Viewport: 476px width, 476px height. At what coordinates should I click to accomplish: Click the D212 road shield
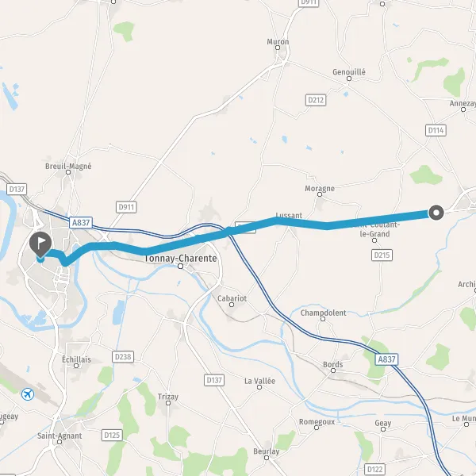(316, 100)
